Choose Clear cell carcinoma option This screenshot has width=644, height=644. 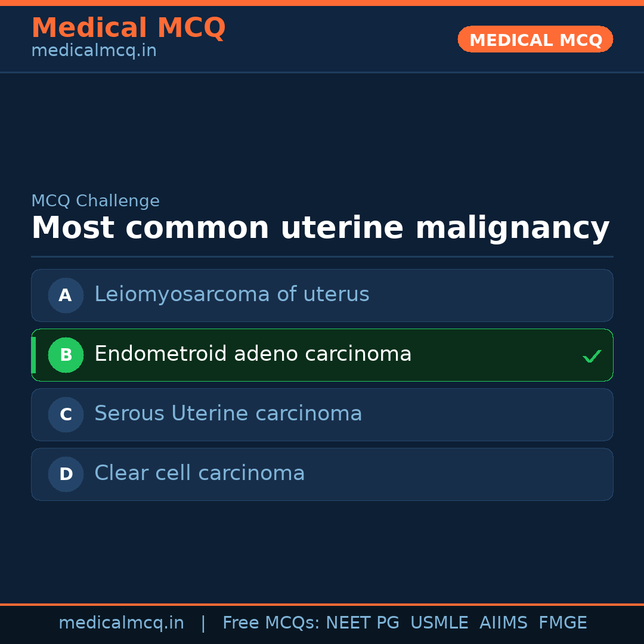[x=199, y=473]
